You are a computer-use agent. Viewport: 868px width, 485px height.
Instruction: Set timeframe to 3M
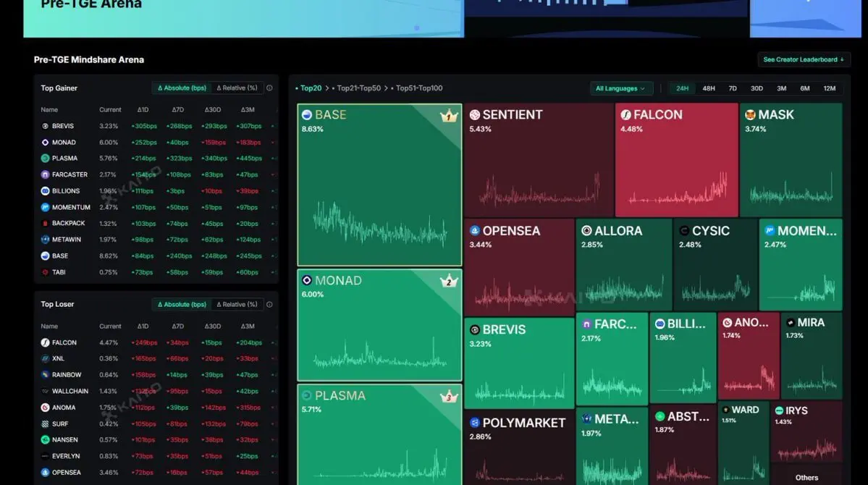(x=782, y=88)
